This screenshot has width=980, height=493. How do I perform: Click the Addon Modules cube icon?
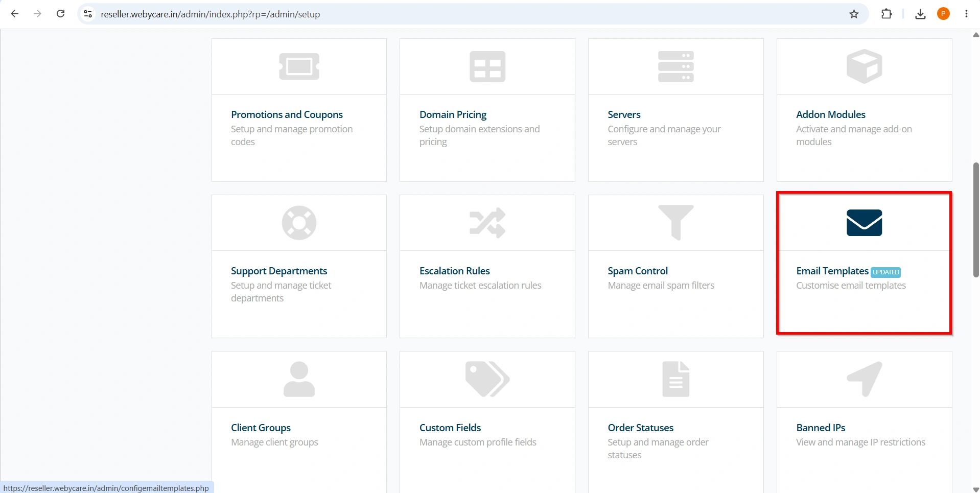click(x=864, y=66)
